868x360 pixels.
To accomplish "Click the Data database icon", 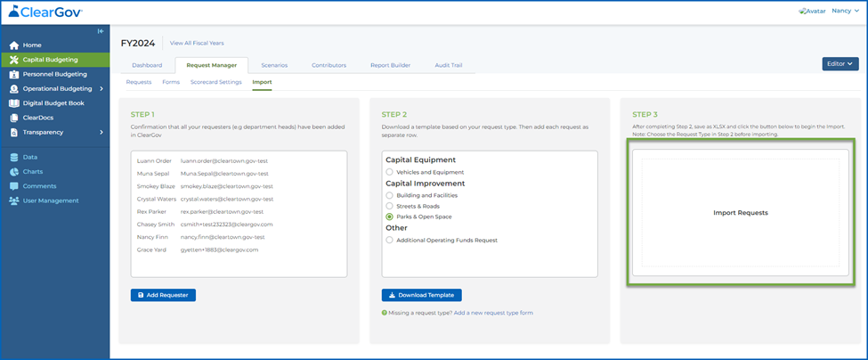I will [x=14, y=158].
